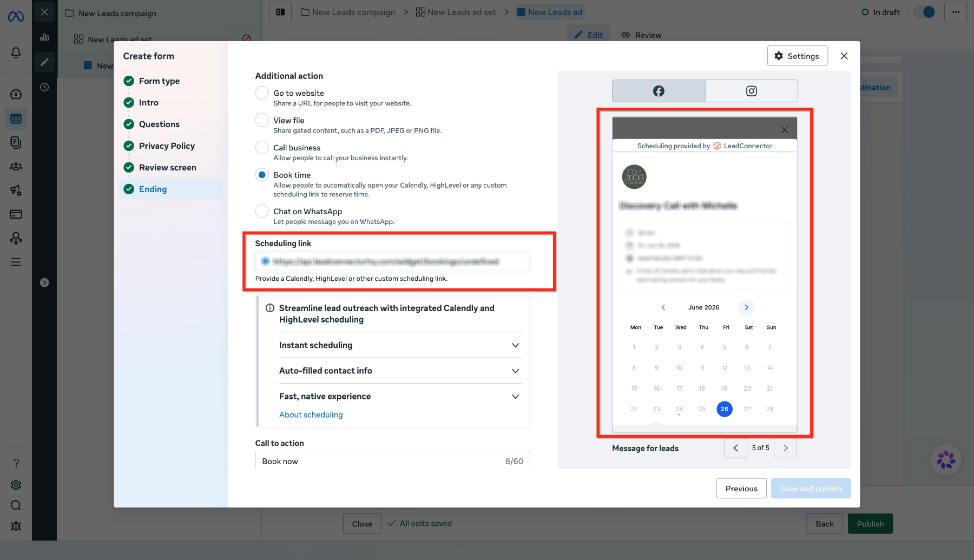Image resolution: width=974 pixels, height=560 pixels.
Task: Go to next preview page
Action: [x=785, y=448]
